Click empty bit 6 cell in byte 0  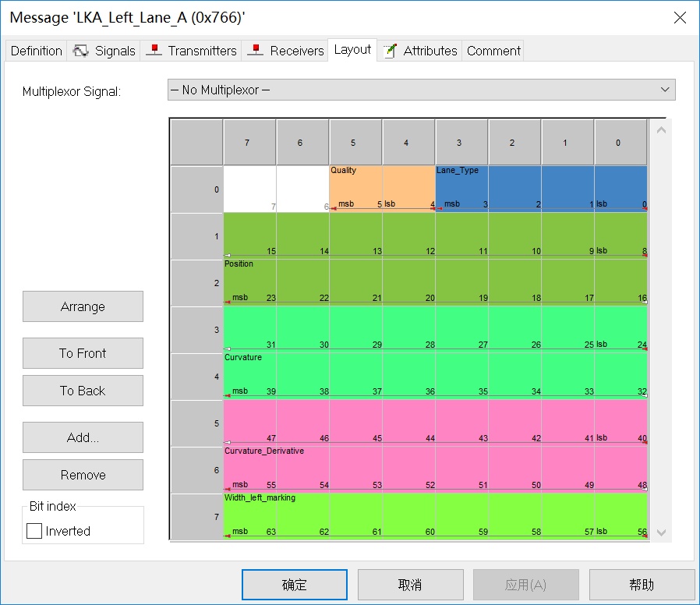tap(302, 189)
